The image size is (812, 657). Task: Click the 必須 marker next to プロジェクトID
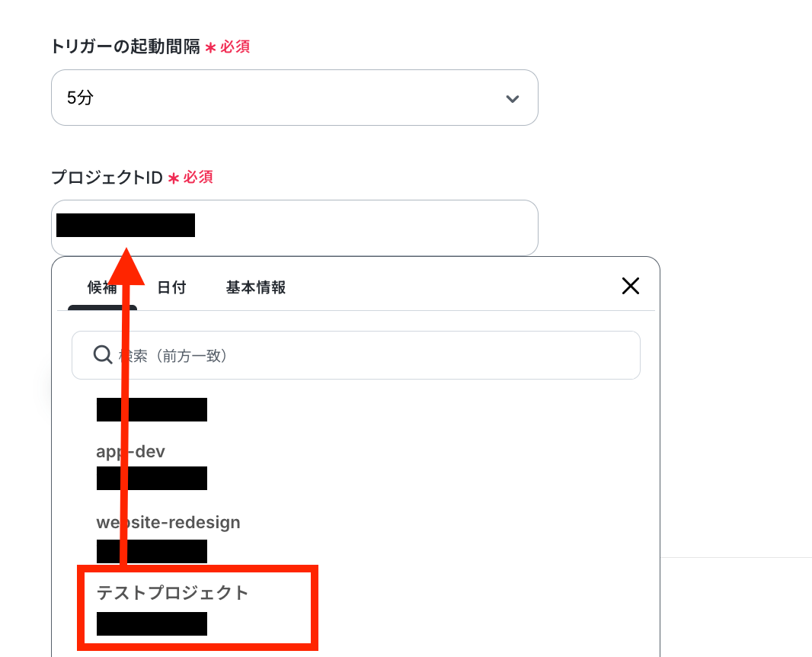198,177
